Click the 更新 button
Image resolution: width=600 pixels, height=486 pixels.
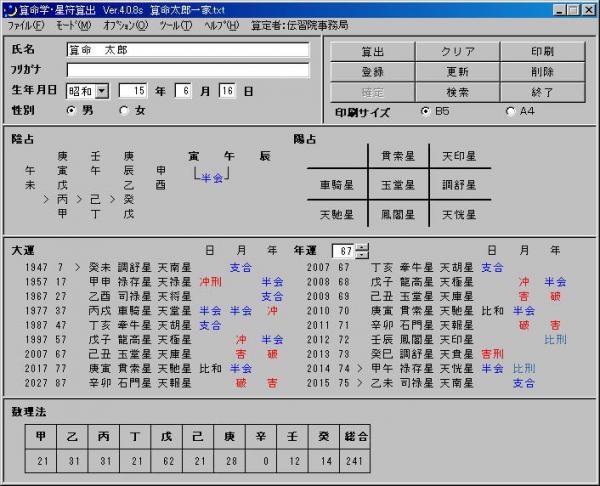tap(457, 72)
